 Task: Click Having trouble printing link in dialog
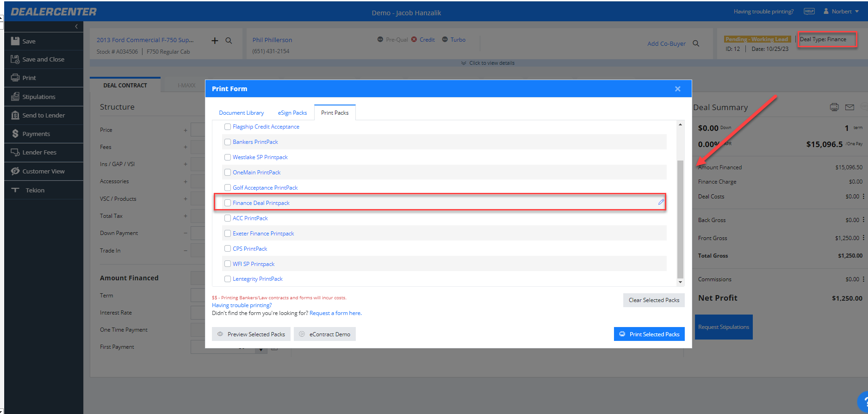(x=242, y=305)
